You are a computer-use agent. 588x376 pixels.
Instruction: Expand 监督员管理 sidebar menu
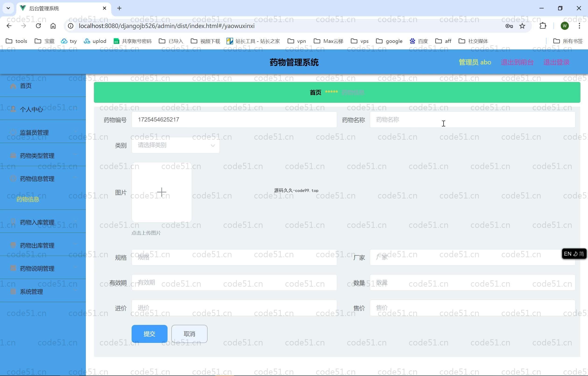(x=43, y=132)
